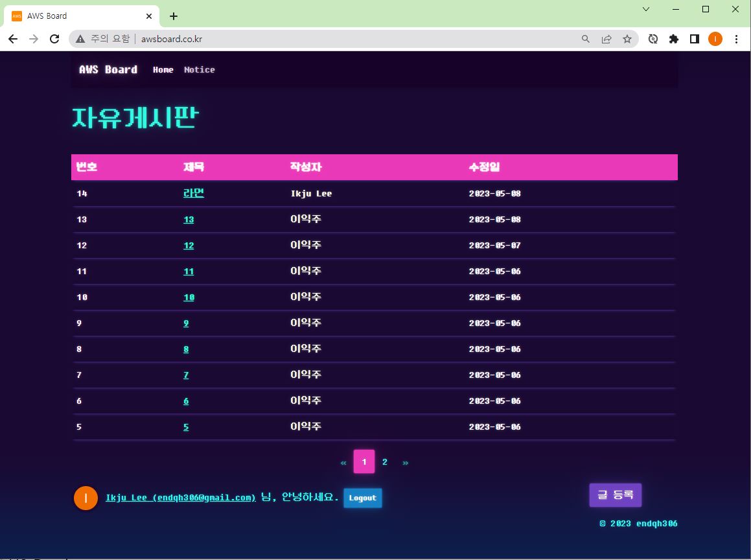Click the number 14 in the first row
The image size is (751, 560).
[82, 194]
